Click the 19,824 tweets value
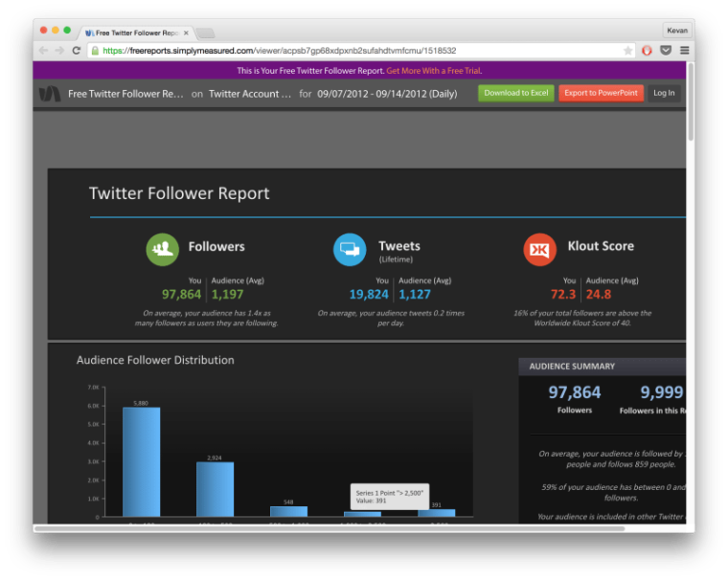The height and width of the screenshot is (580, 728). [x=369, y=294]
